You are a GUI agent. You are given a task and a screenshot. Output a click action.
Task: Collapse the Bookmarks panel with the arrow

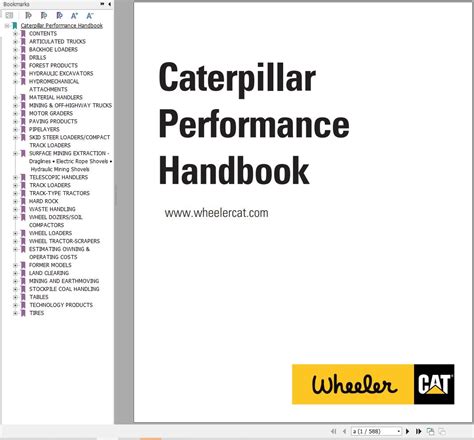pos(110,4)
